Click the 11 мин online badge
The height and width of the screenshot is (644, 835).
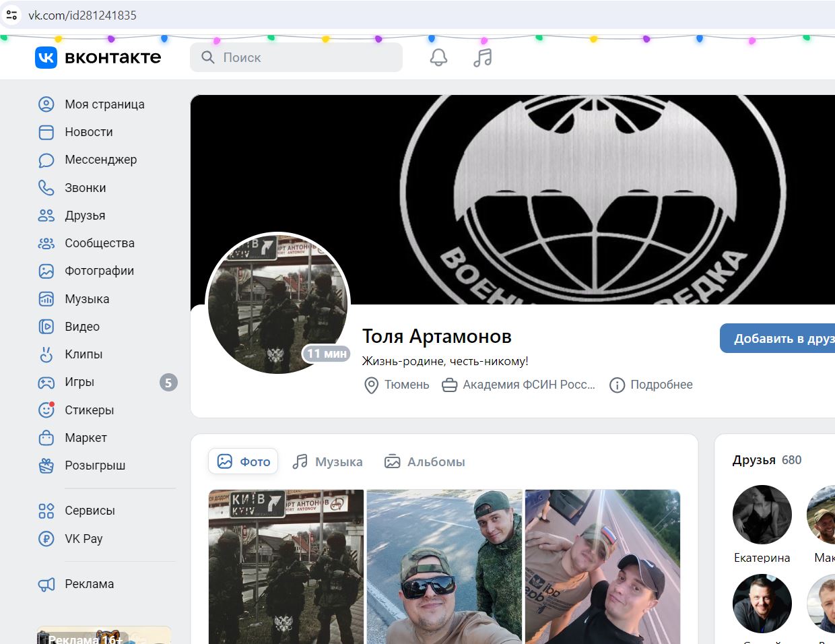(x=326, y=354)
